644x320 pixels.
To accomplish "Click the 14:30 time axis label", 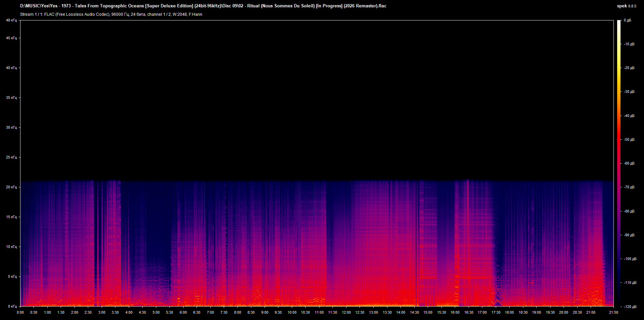I will click(415, 312).
